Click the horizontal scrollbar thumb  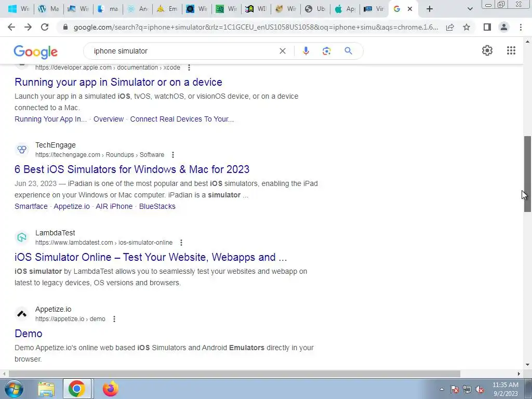pos(234,374)
